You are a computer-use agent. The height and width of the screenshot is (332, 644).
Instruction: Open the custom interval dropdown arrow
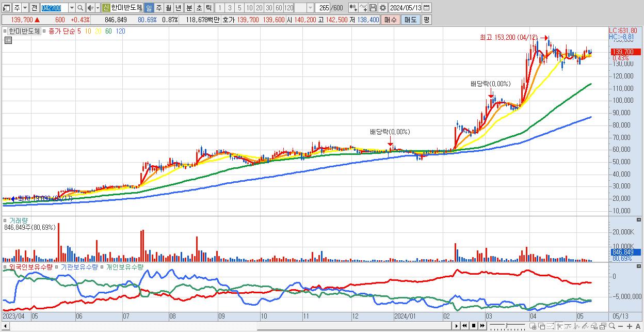click(x=310, y=8)
